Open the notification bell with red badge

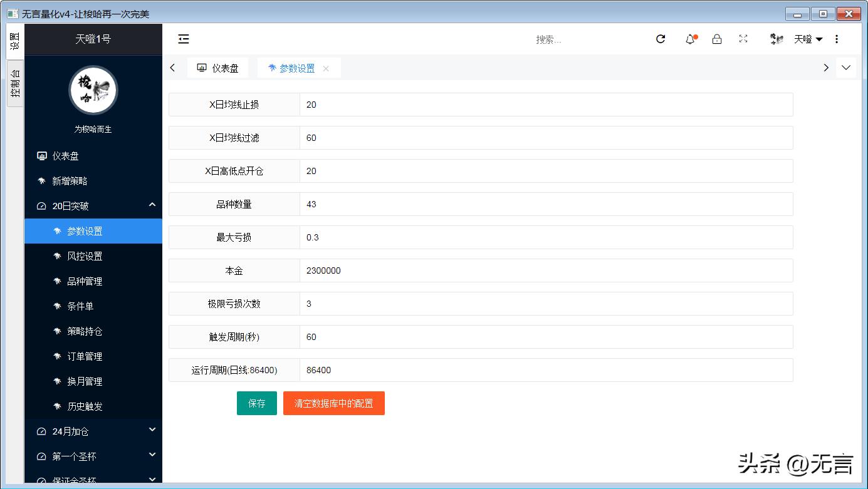pos(690,39)
